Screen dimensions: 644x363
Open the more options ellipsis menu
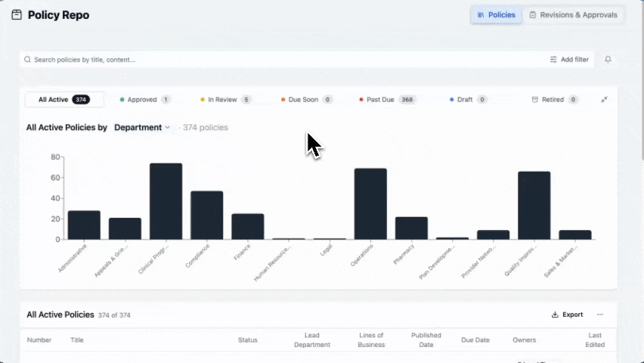600,315
